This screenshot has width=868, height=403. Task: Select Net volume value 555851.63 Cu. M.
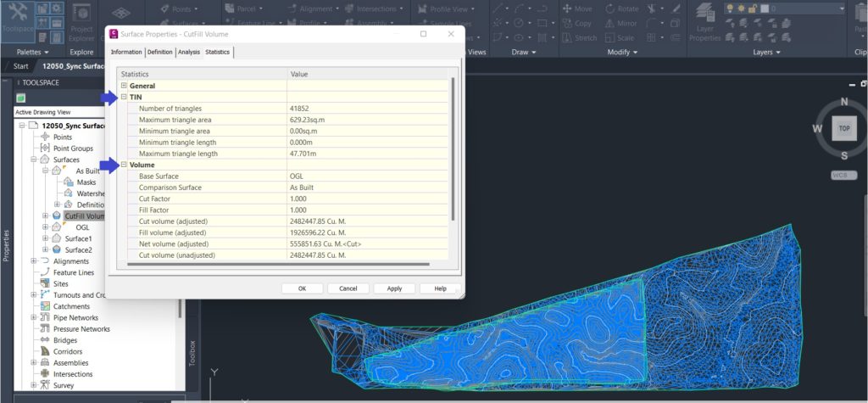coord(325,243)
